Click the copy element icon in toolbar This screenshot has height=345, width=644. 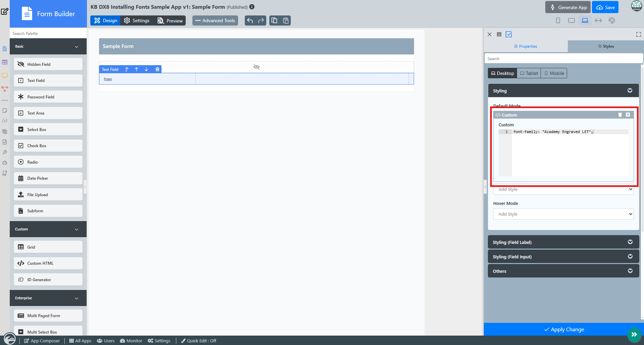[274, 20]
